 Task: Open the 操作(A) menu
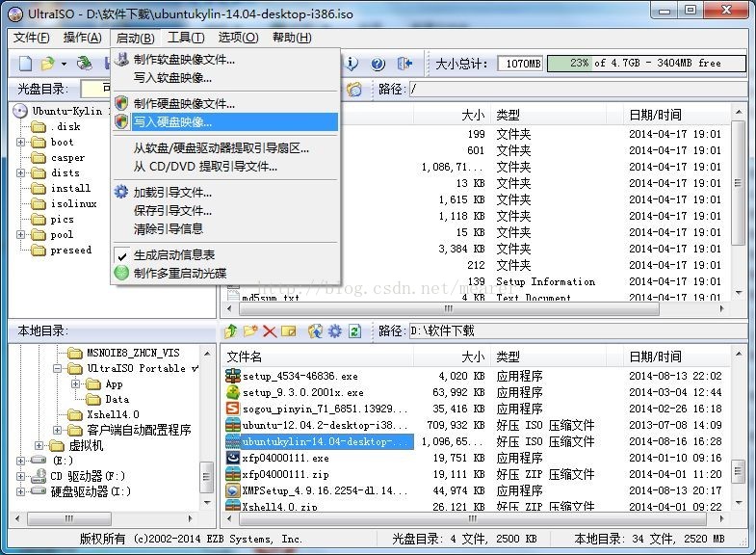pos(83,38)
